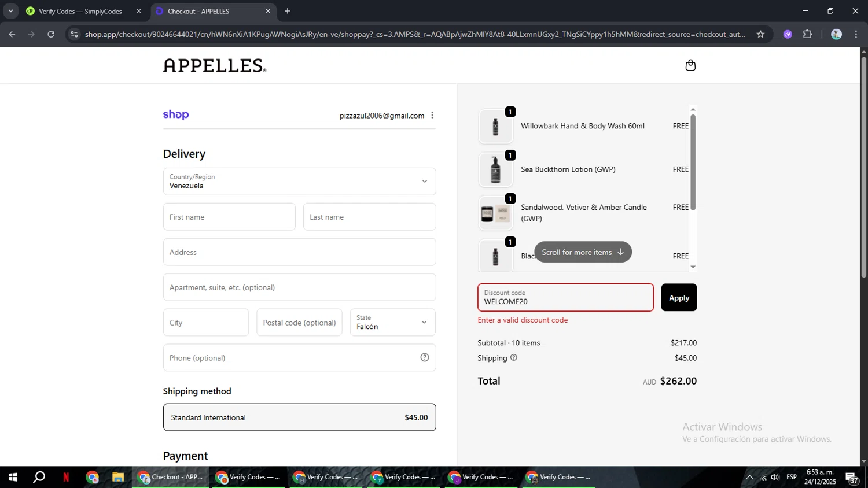Click the page vertical scrollbar
868x488 pixels.
(863, 168)
